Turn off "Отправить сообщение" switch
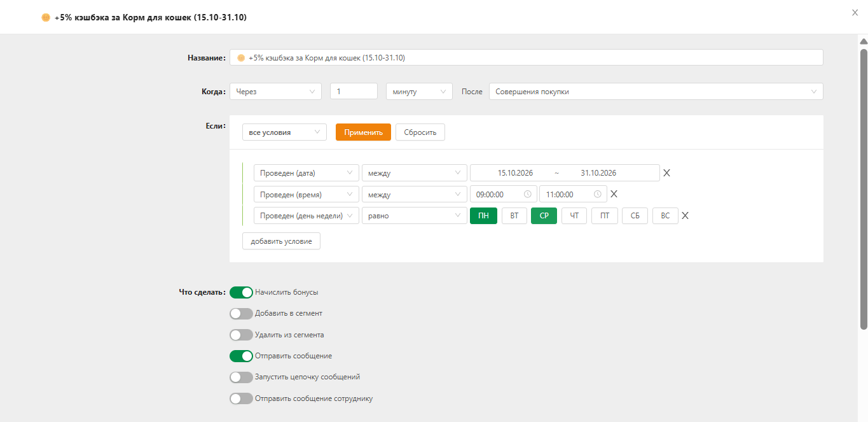 pyautogui.click(x=241, y=356)
